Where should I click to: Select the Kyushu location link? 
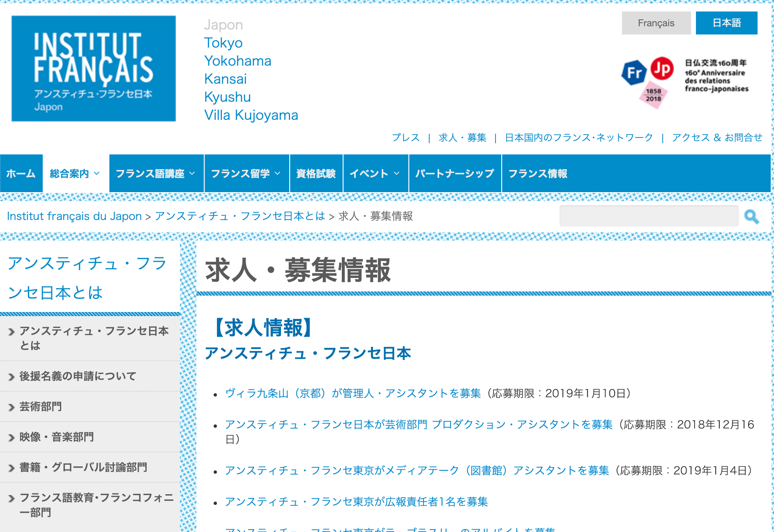point(228,97)
